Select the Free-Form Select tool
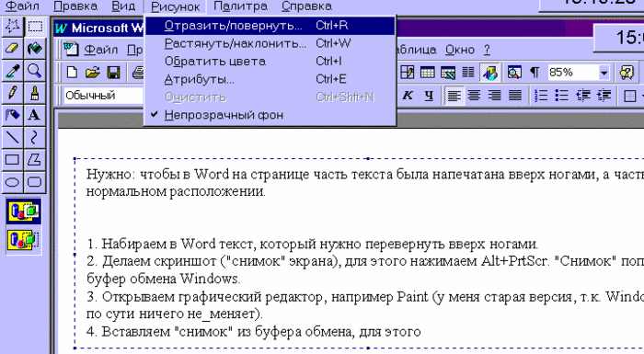The image size is (644, 354). [x=12, y=27]
